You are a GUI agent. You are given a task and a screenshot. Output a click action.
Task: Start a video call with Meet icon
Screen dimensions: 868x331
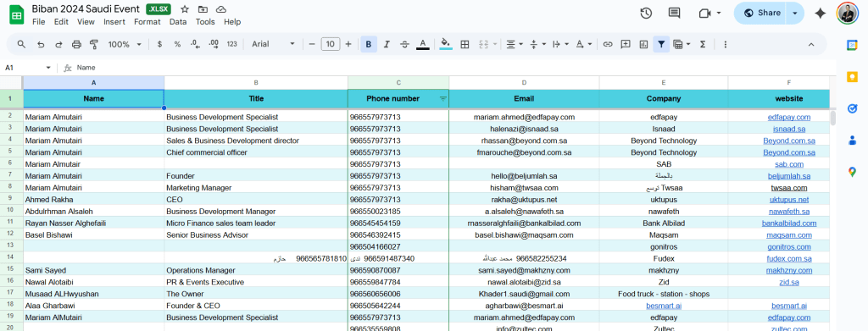[704, 14]
